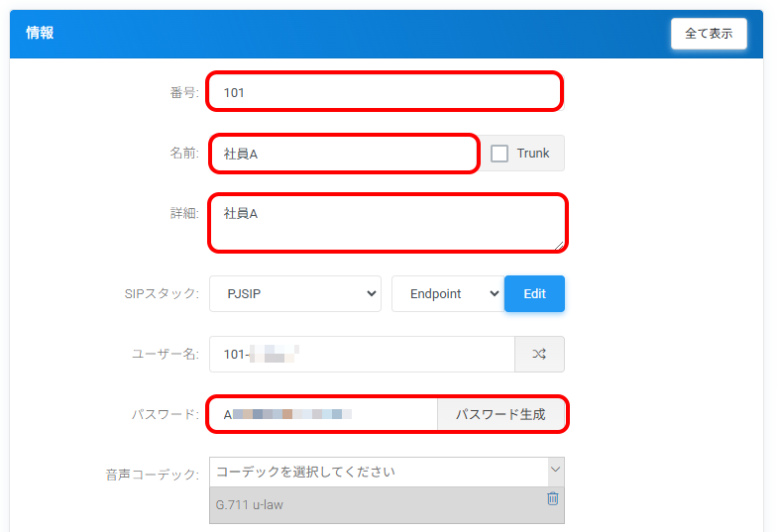Open the PJSIP SIP stack dropdown
This screenshot has width=777, height=532.
[x=294, y=294]
